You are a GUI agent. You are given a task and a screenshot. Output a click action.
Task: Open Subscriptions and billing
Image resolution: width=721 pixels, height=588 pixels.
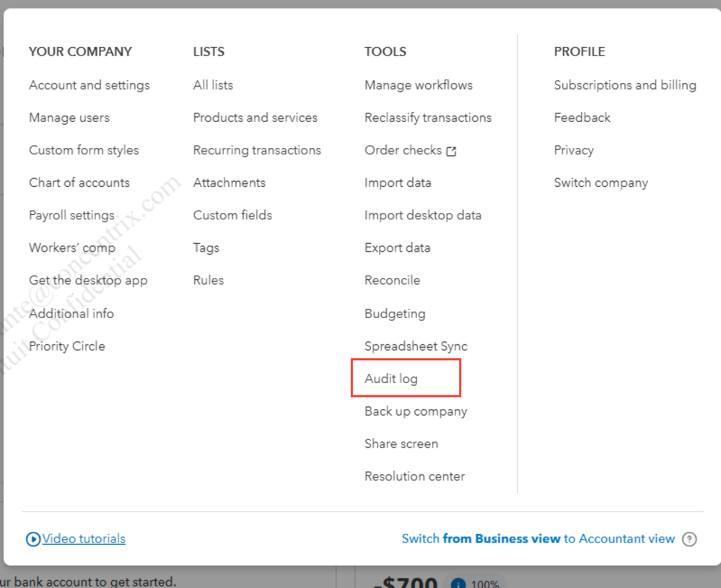[x=625, y=84]
